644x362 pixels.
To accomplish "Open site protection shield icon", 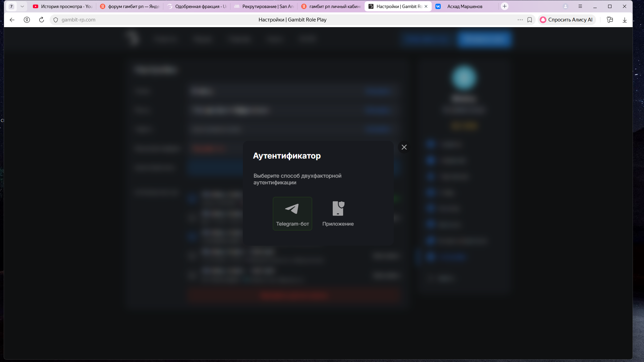I will tap(56, 20).
